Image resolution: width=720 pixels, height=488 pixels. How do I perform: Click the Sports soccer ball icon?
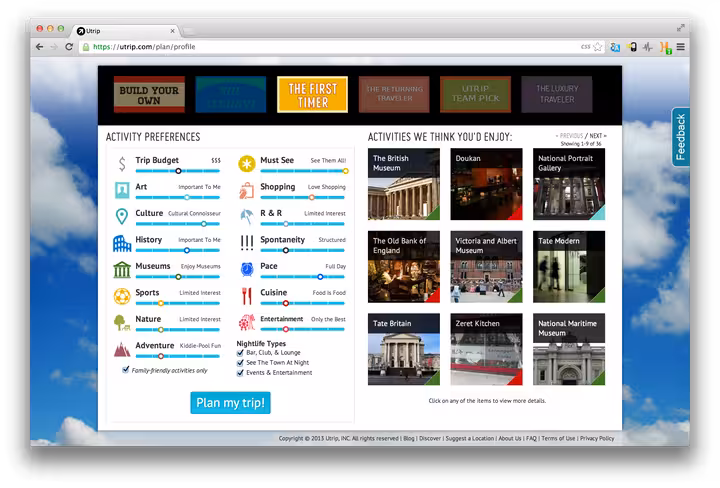(x=122, y=296)
